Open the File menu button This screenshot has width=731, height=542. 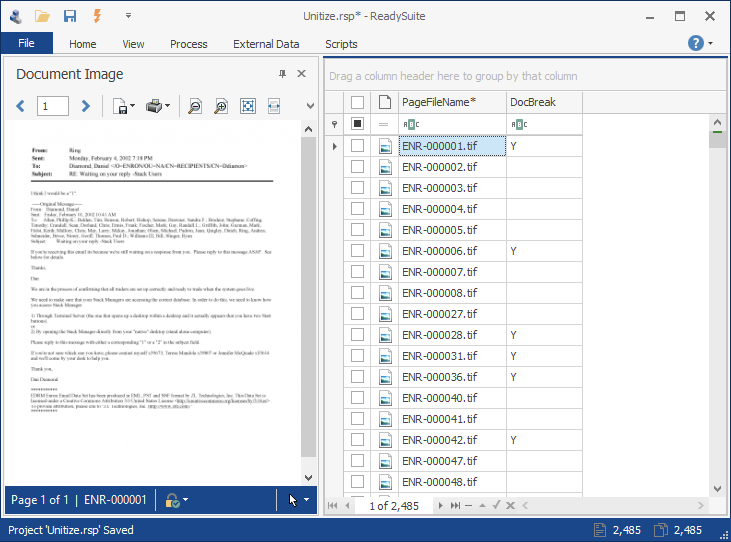click(26, 43)
